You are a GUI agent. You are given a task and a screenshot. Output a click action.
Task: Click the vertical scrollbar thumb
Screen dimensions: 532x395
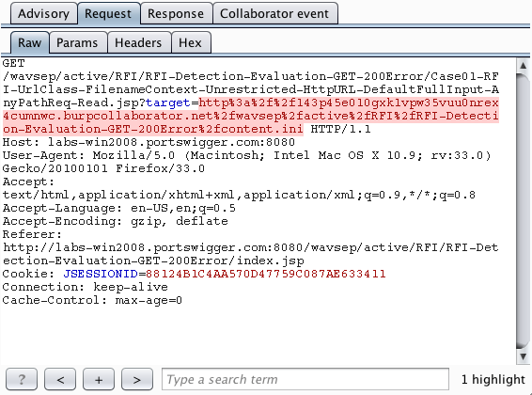tap(523, 211)
